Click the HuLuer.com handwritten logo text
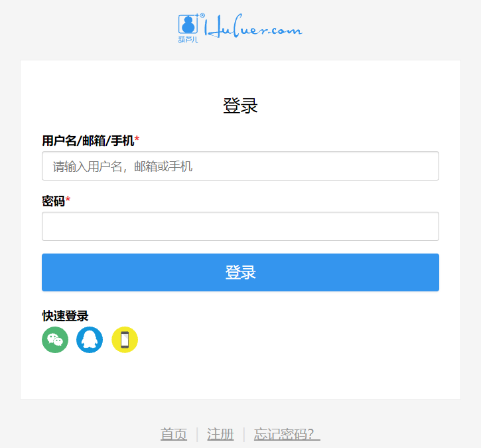The width and height of the screenshot is (481, 448). click(253, 27)
